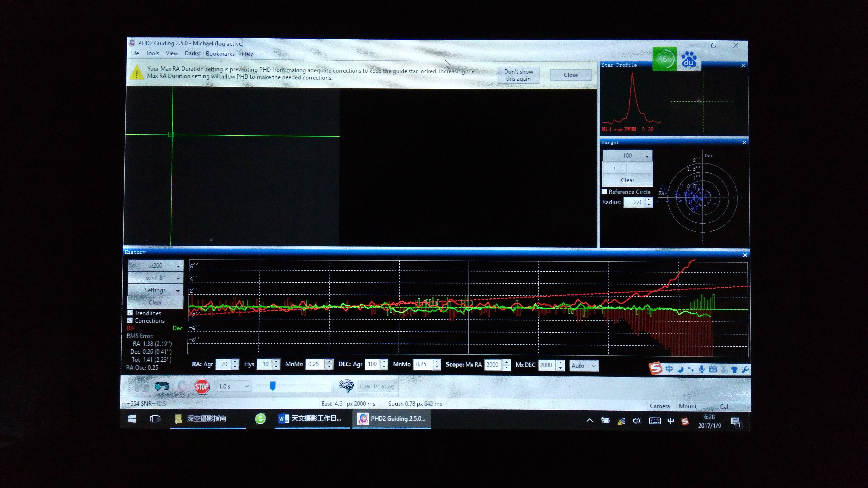Open the Help menu
The height and width of the screenshot is (488, 868).
coord(247,54)
